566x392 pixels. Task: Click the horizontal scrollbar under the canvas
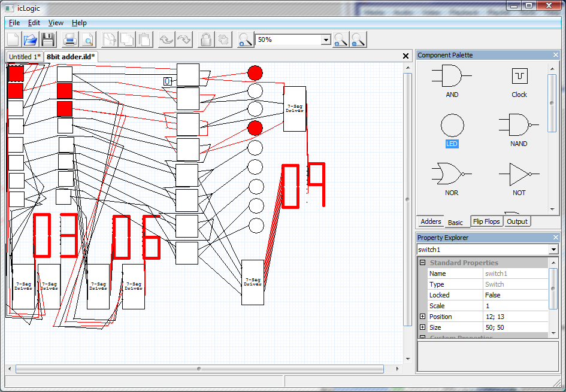pos(199,369)
